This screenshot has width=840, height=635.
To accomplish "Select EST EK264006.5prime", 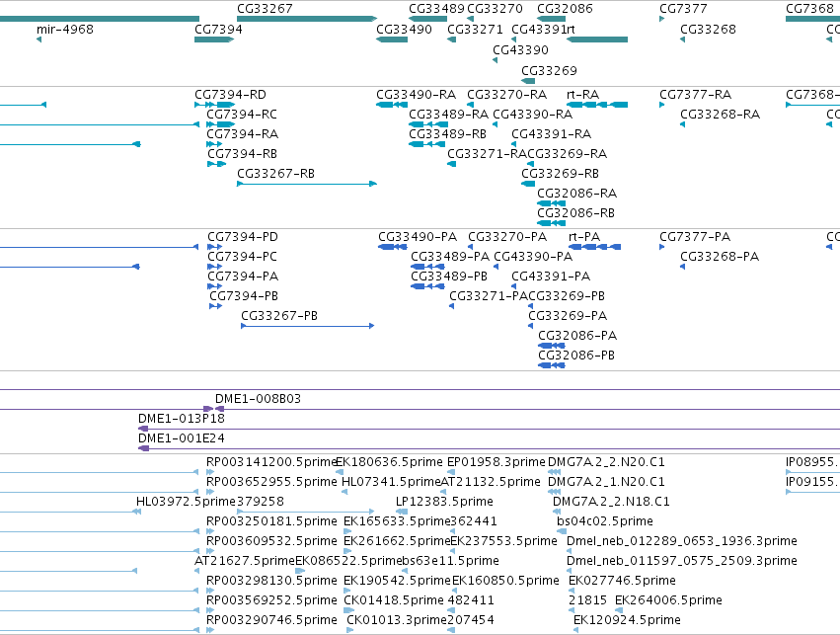I will (x=668, y=600).
